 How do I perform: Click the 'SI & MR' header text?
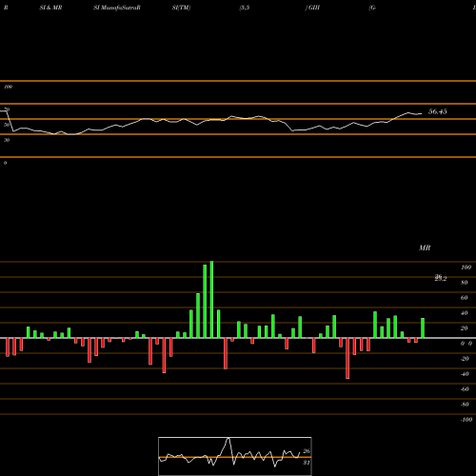tap(50, 8)
